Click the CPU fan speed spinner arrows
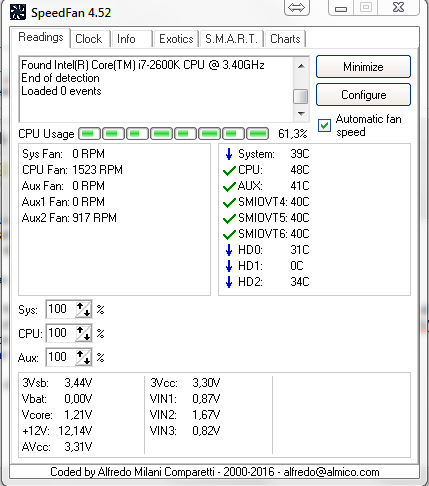 [x=83, y=333]
